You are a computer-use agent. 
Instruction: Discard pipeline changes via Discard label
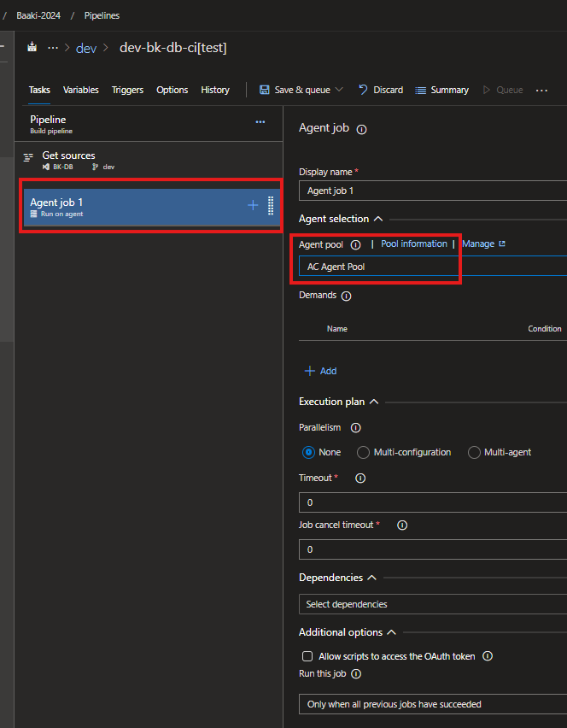(x=389, y=90)
